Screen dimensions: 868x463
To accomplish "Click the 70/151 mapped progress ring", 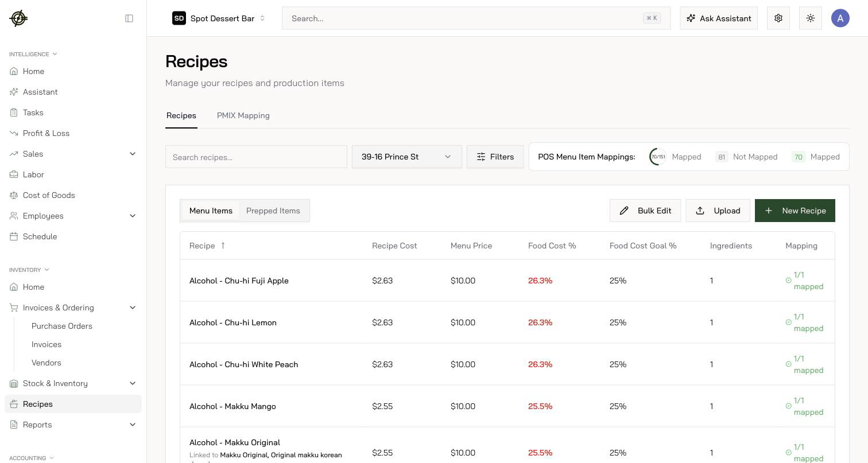I will (658, 157).
